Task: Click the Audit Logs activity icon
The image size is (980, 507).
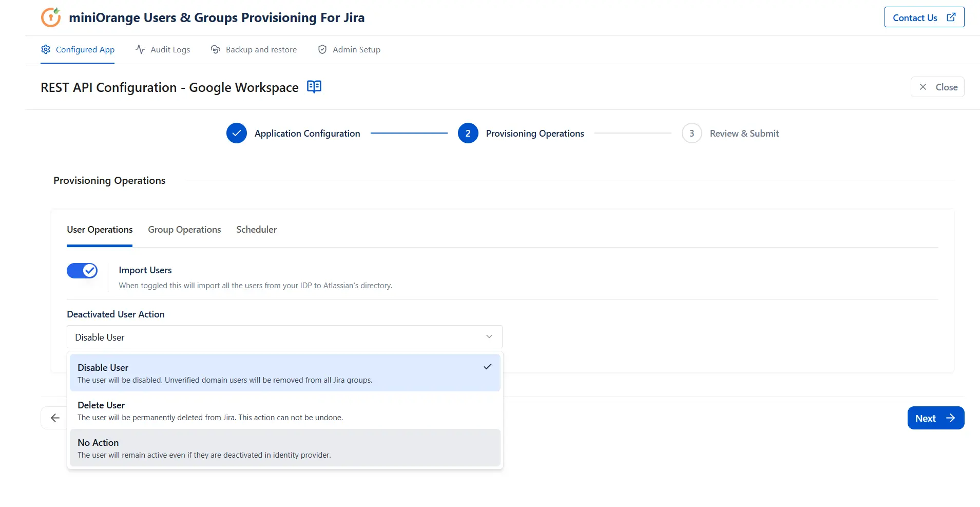Action: point(140,49)
